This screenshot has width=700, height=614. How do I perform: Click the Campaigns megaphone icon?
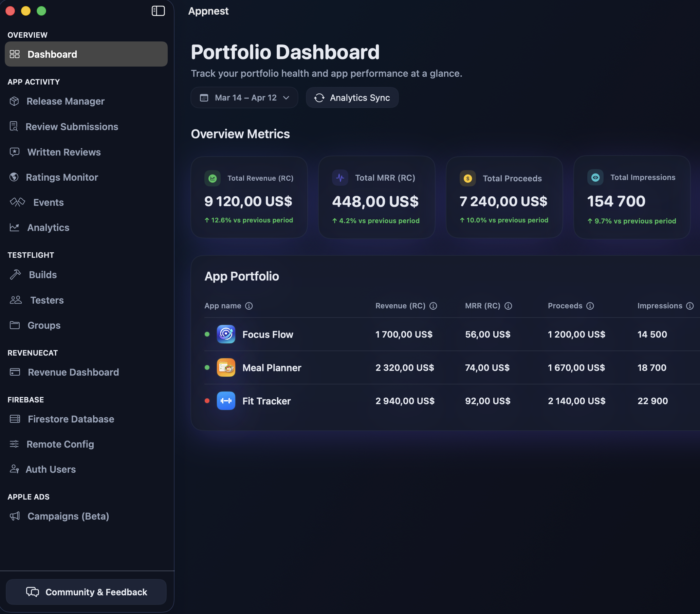(x=15, y=516)
